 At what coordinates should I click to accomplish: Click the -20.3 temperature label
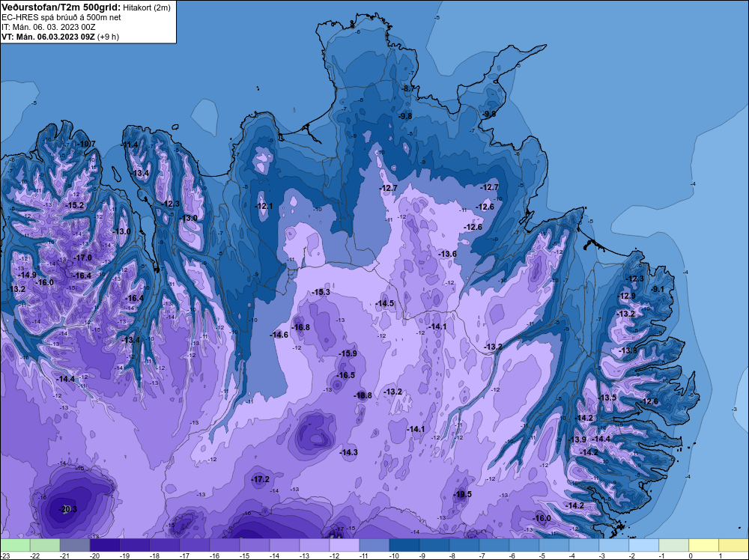[x=67, y=509]
